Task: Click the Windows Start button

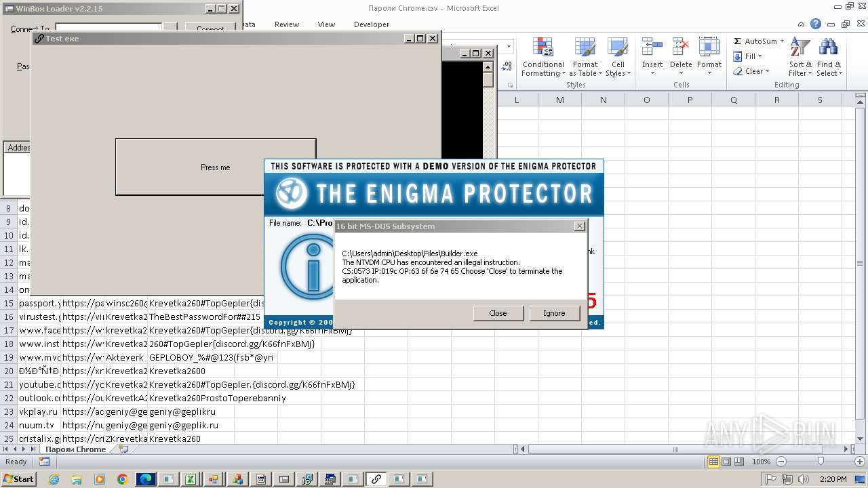Action: (x=18, y=479)
